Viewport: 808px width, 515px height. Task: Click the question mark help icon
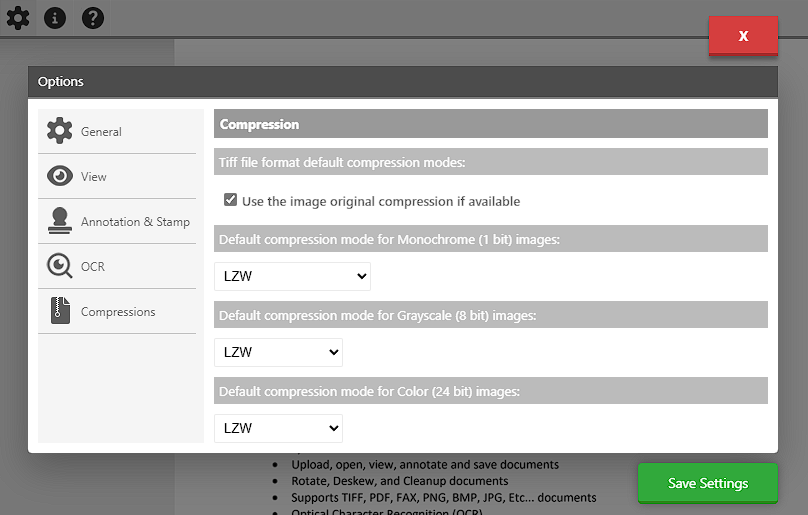tap(93, 17)
